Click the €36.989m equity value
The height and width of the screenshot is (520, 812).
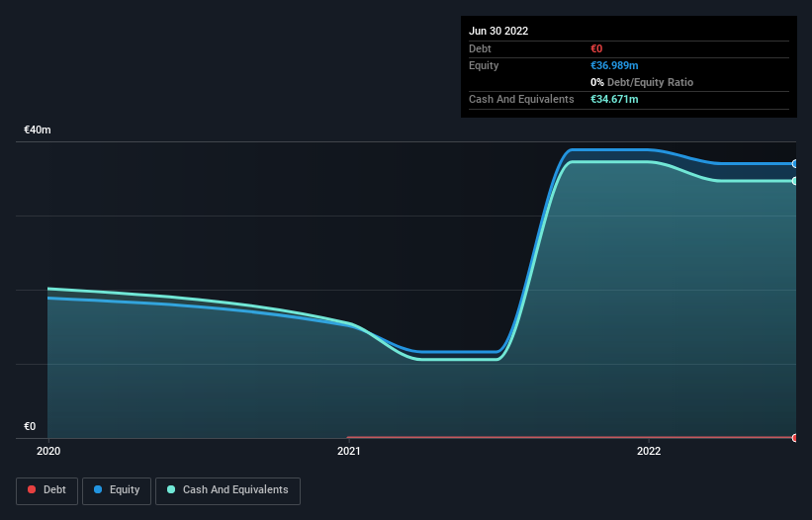[x=614, y=65]
